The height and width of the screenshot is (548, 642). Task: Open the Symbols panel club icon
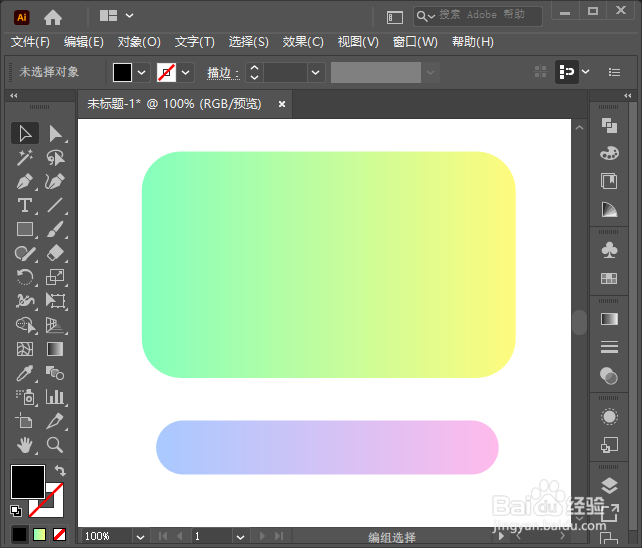(x=609, y=250)
